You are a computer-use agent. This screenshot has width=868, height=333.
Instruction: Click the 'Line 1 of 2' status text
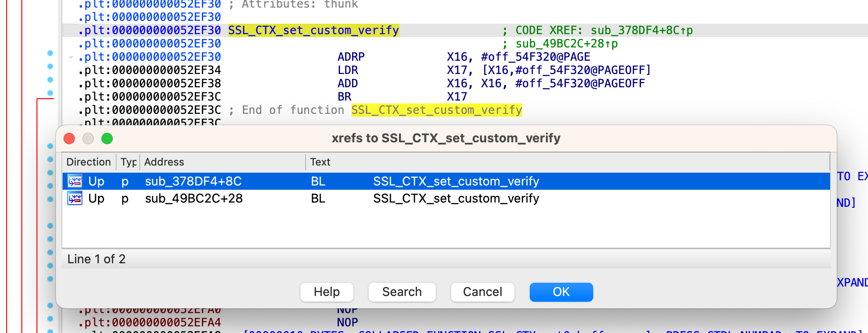[96, 259]
